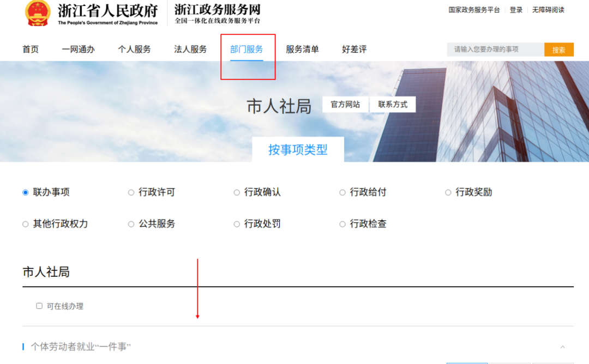Choose the 公共服务 radio option
Screen dimensions: 589x364
click(131, 224)
